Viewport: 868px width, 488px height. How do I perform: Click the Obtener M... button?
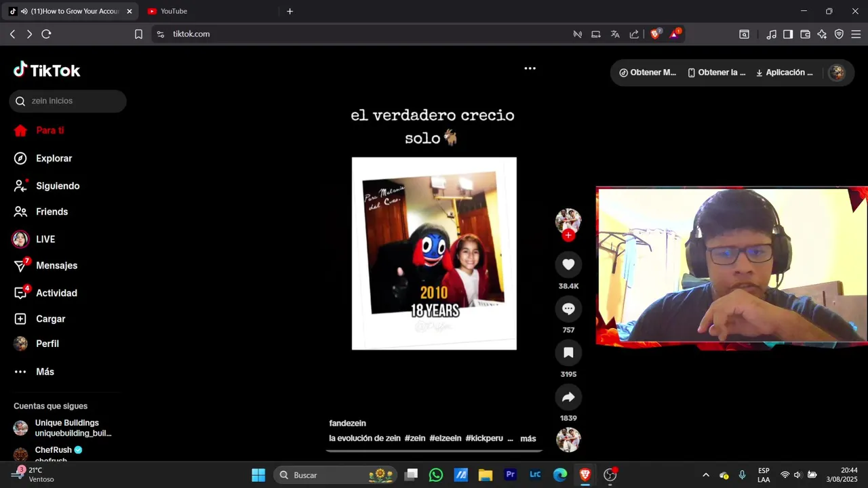click(648, 73)
